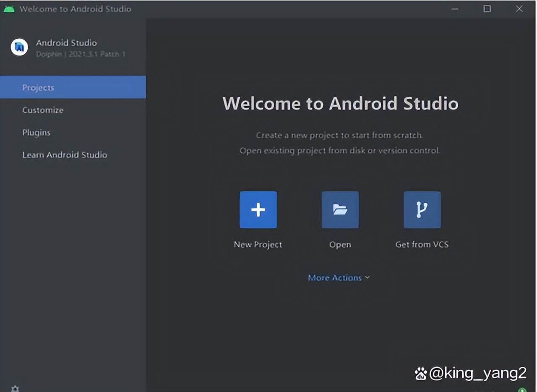This screenshot has height=392, width=537.
Task: Switch to the Plugins section
Action: tap(36, 132)
